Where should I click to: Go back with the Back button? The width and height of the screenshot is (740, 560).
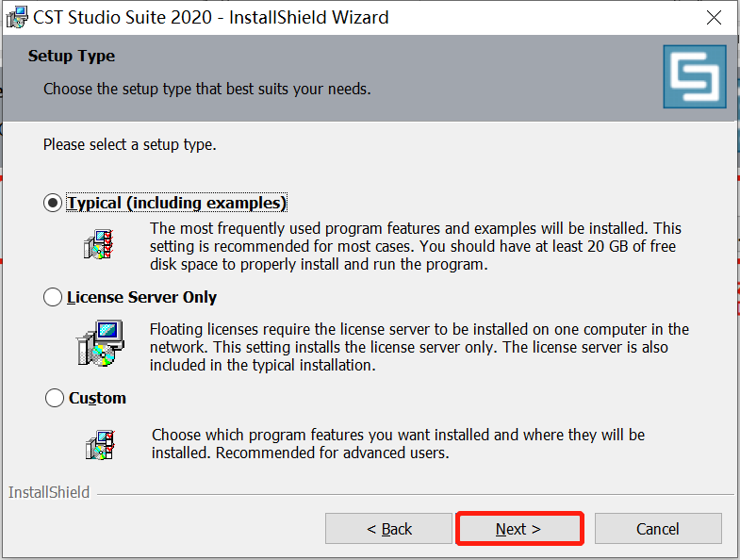(x=389, y=529)
